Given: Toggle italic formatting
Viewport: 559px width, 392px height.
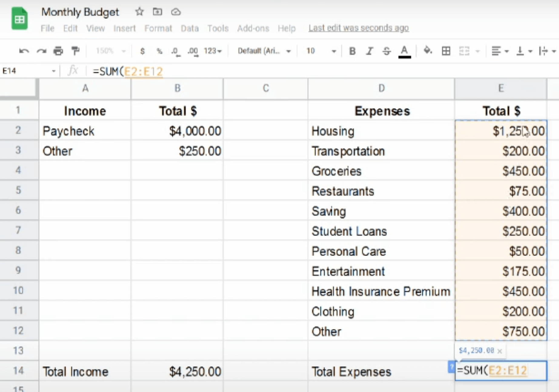Looking at the screenshot, I should (369, 51).
